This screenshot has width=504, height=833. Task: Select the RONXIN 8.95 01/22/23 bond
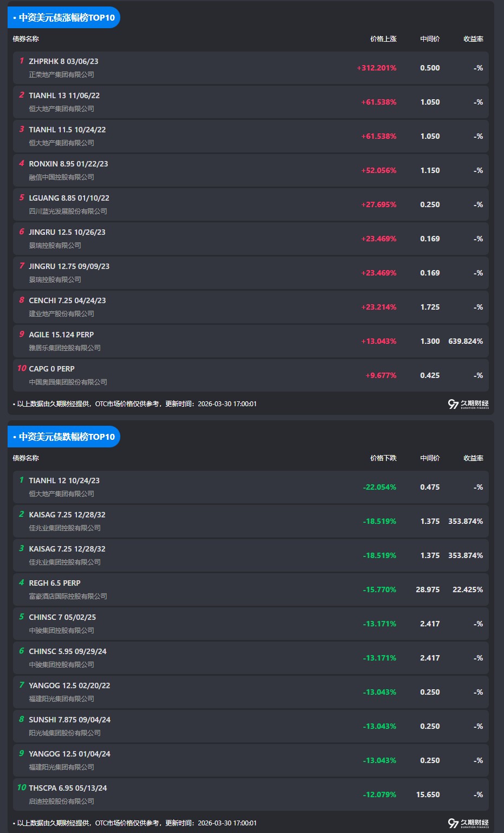[x=68, y=164]
